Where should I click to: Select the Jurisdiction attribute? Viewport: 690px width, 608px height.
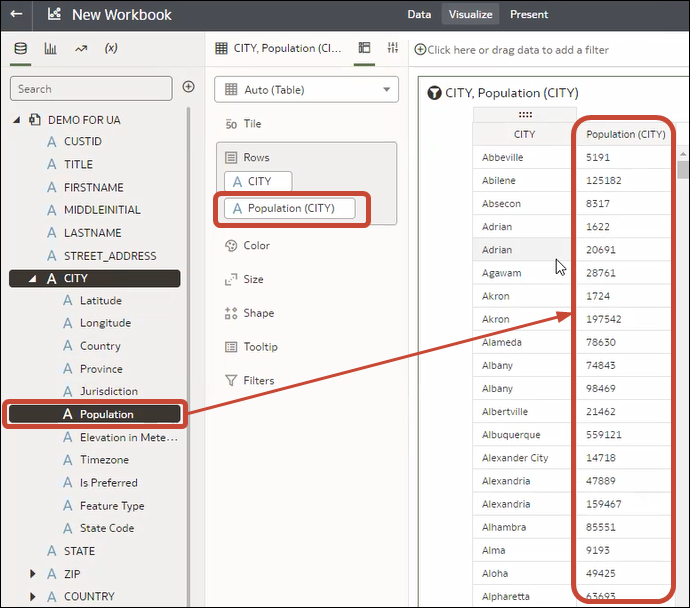click(x=109, y=391)
